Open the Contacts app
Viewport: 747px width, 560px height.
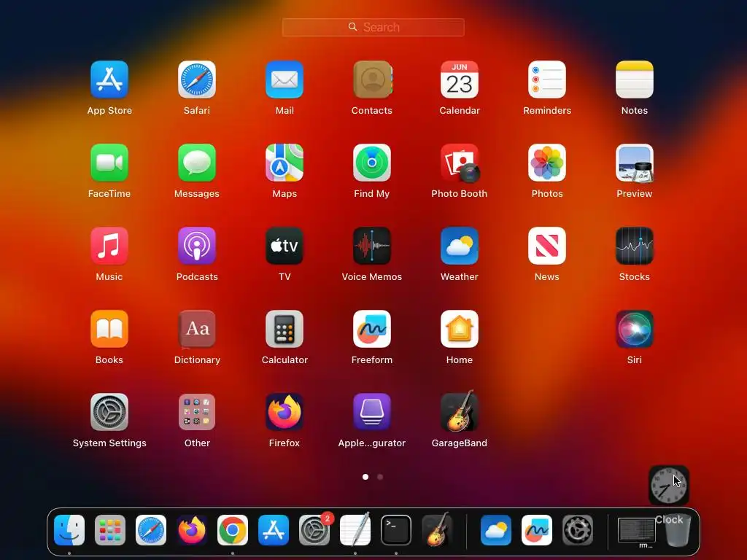click(372, 79)
